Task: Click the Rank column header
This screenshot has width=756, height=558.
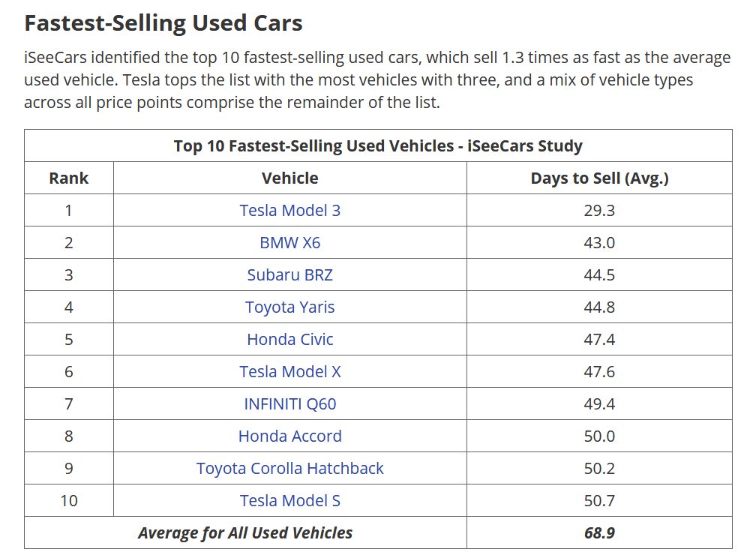Action: [68, 178]
